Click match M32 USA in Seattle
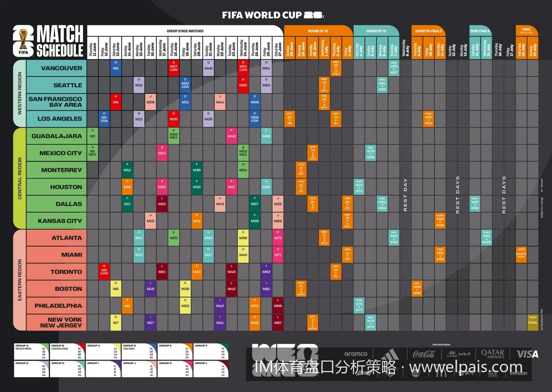 [x=185, y=85]
